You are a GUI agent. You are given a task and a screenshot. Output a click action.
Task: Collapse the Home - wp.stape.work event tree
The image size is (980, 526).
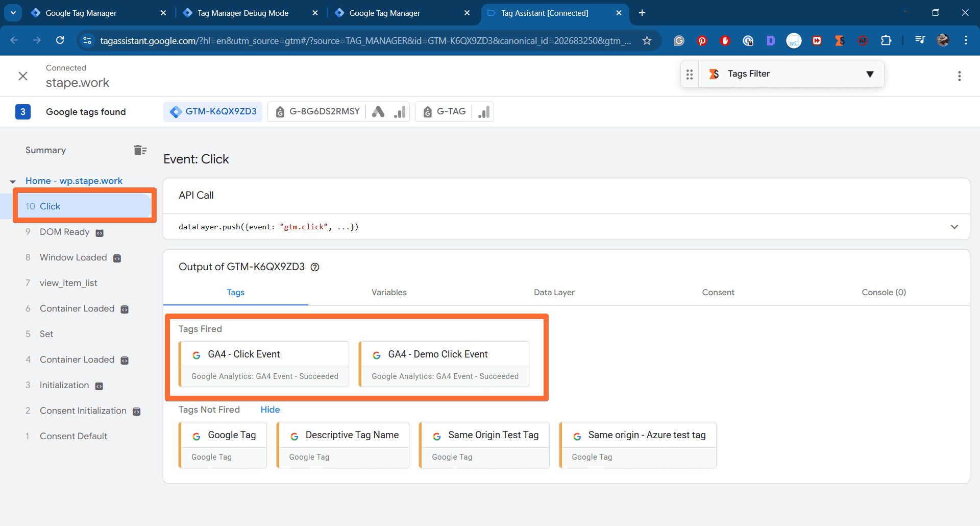click(12, 181)
